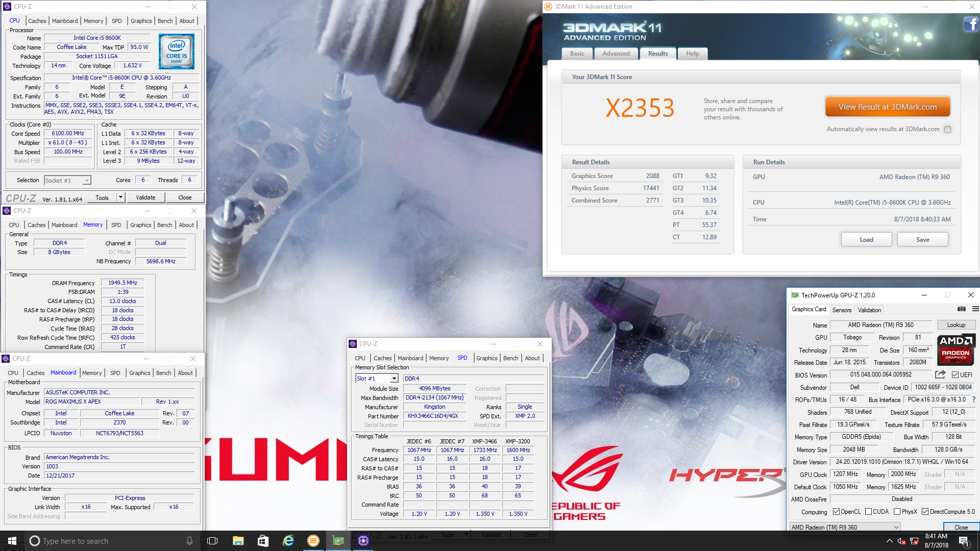980x551 pixels.
Task: Open the Graphics tab in the SPD CPU-Z window
Action: click(x=486, y=358)
